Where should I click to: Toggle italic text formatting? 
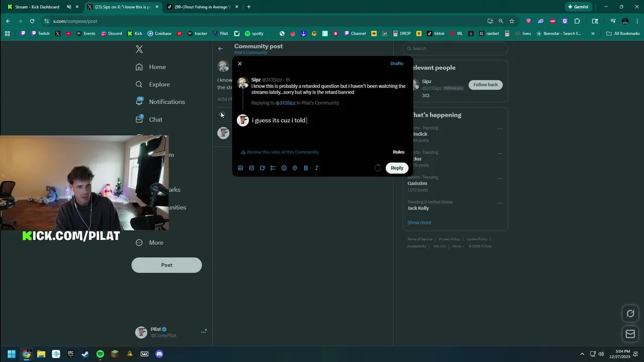316,168
